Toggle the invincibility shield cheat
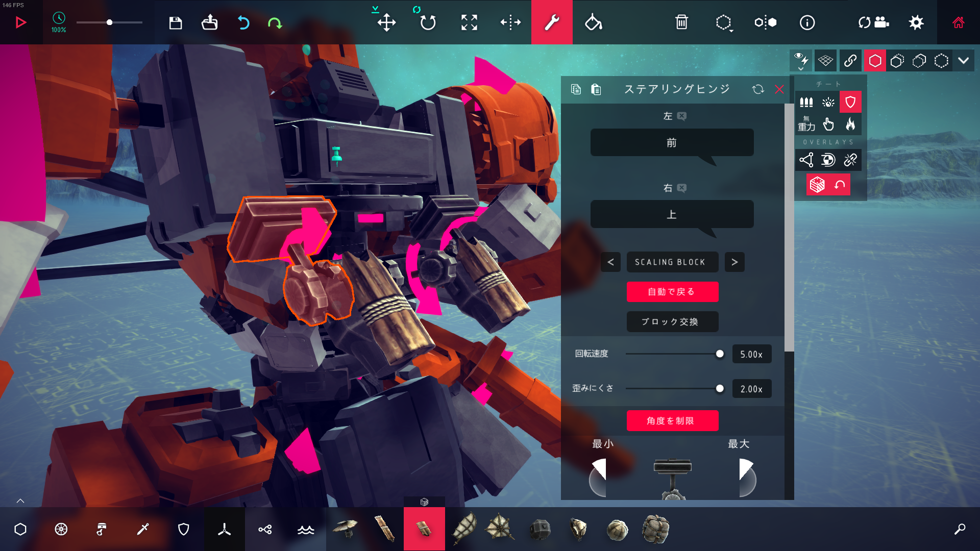The width and height of the screenshot is (980, 551). [850, 102]
